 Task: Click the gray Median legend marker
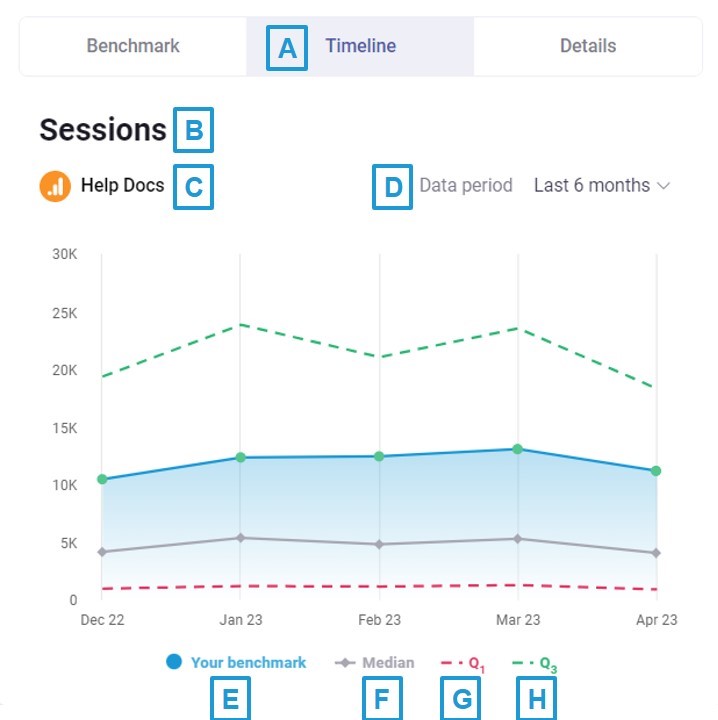click(x=345, y=663)
